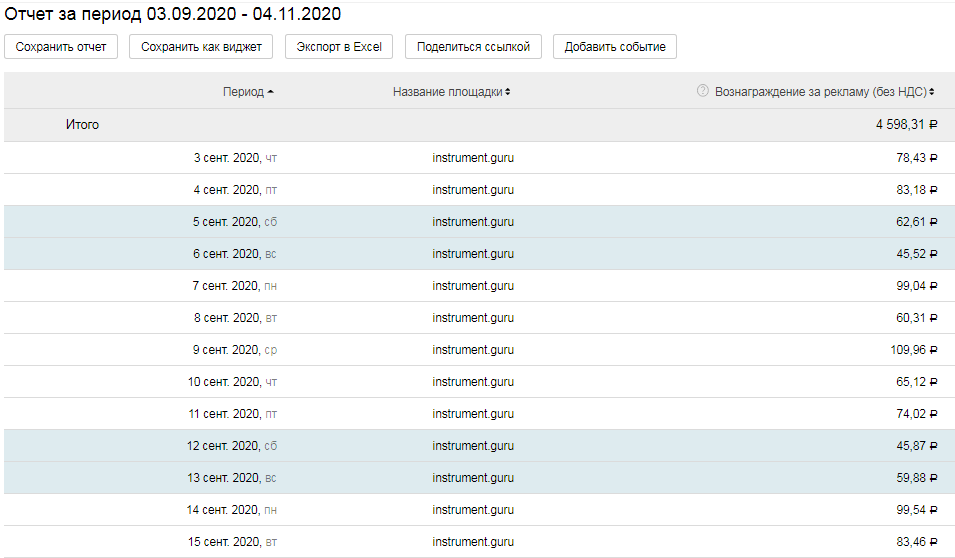
Task: Click instrument.guru in the 15 сент. row
Action: point(473,542)
